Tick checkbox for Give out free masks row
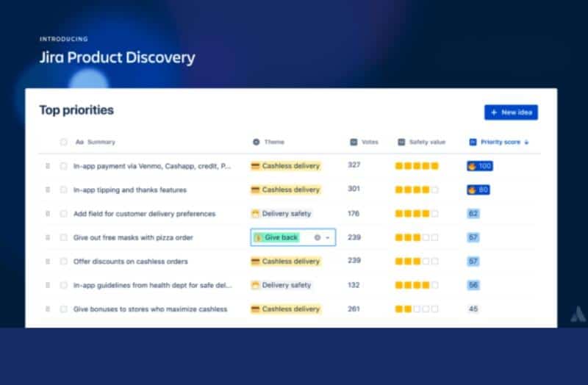The image size is (588, 385). pyautogui.click(x=63, y=237)
